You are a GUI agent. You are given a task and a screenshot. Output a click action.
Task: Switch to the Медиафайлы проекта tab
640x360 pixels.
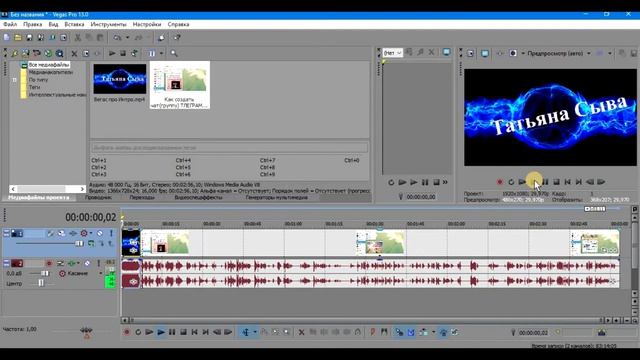pos(39,198)
